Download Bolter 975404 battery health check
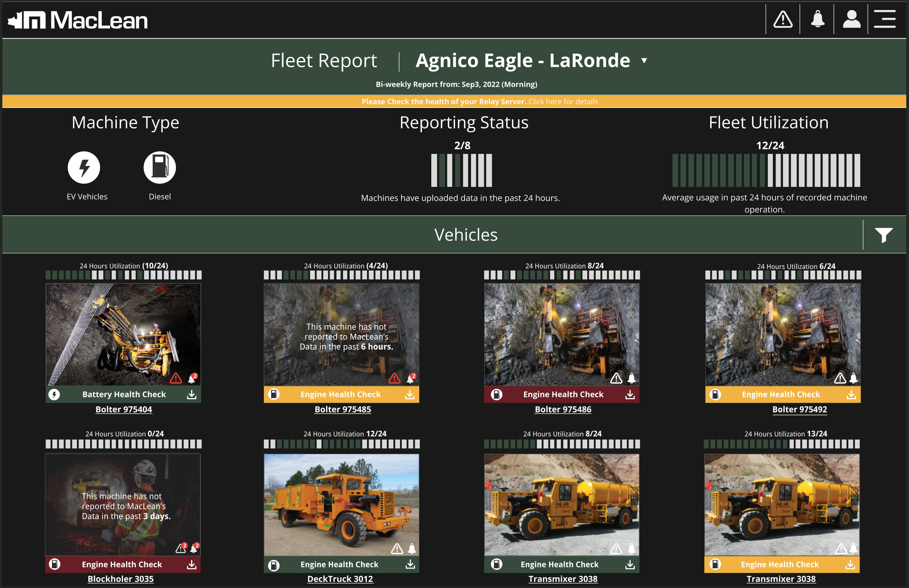 click(x=191, y=395)
